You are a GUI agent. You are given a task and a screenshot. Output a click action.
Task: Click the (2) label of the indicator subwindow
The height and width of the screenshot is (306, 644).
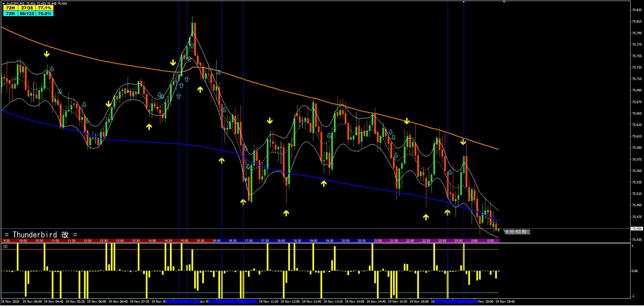click(x=5, y=246)
